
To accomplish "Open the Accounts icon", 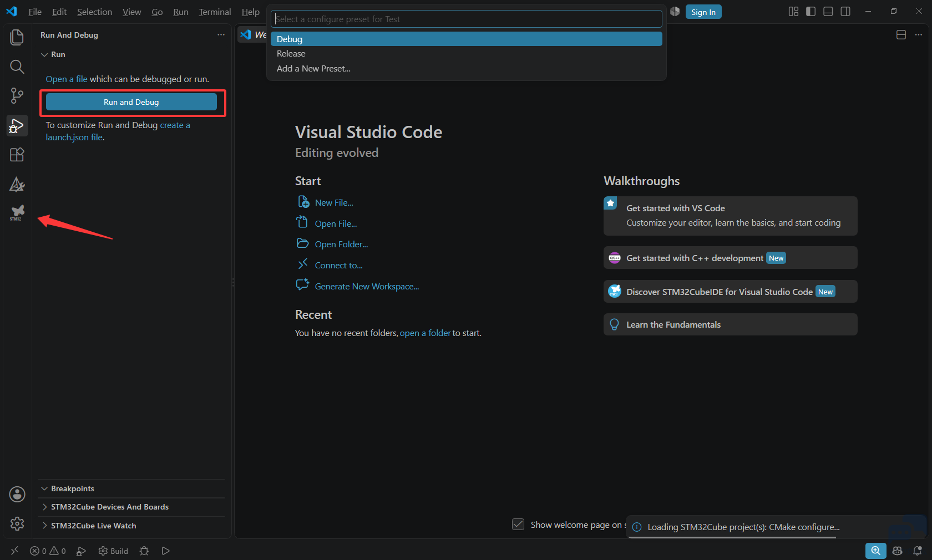I will 17,494.
